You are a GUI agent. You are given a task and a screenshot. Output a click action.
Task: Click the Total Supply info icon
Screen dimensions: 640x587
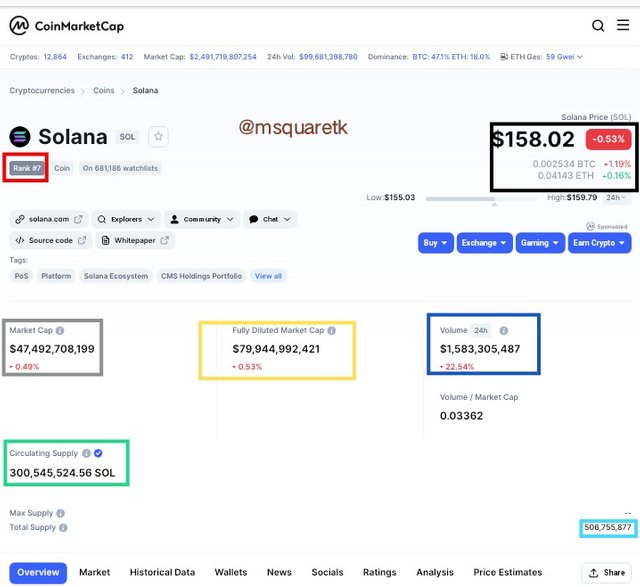(63, 527)
